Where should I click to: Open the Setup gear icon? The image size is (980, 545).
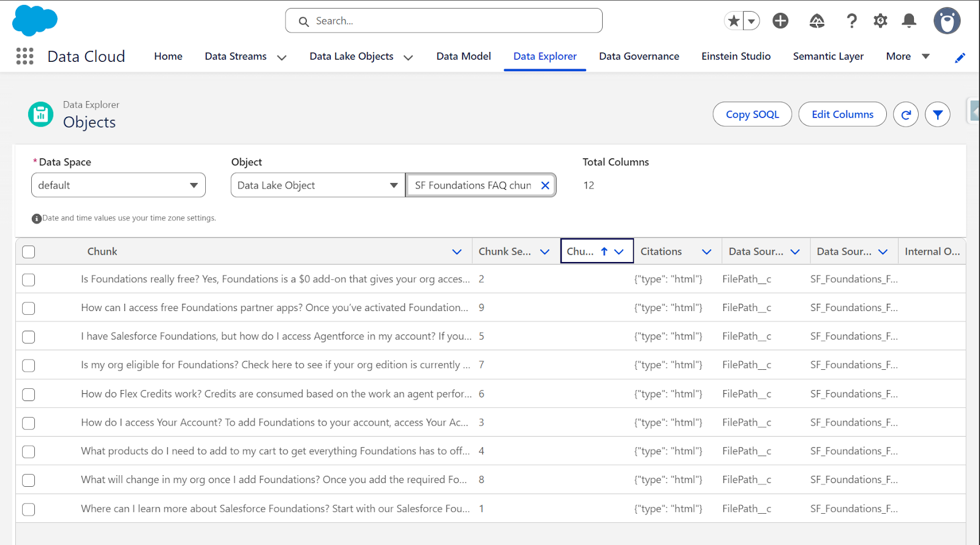[880, 21]
